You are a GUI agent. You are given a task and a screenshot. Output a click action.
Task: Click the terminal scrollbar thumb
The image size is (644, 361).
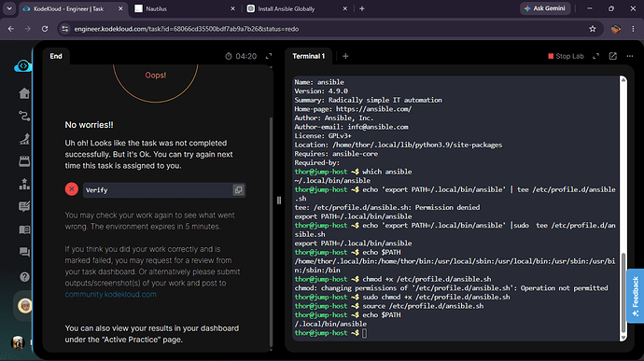[623, 293]
